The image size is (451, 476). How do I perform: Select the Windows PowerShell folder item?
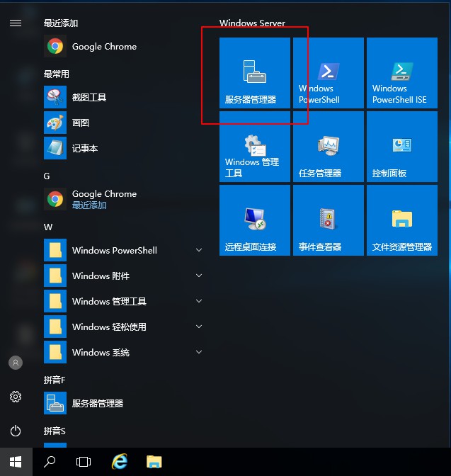[125, 250]
